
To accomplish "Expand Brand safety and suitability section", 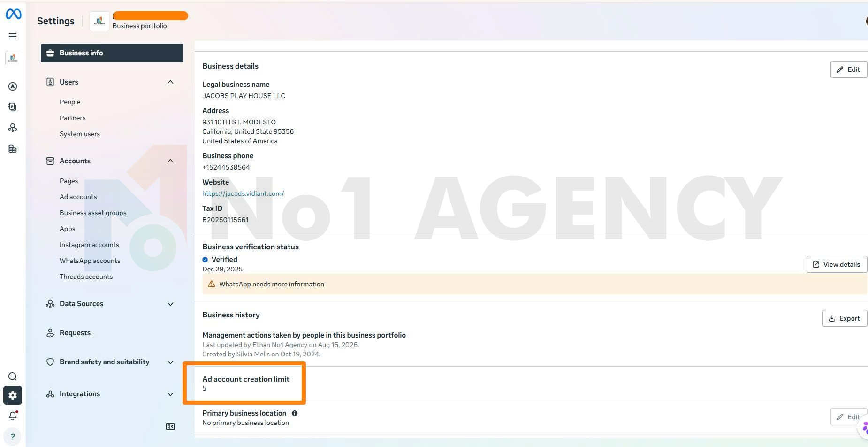I will 170,362.
